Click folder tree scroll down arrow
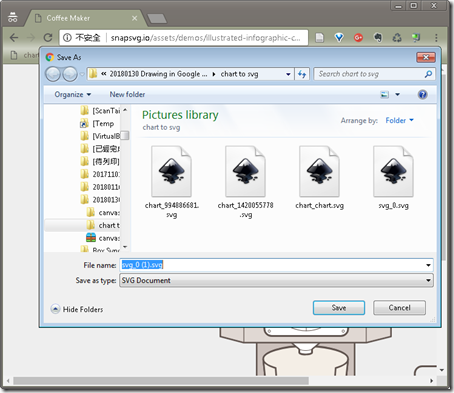 coord(125,247)
